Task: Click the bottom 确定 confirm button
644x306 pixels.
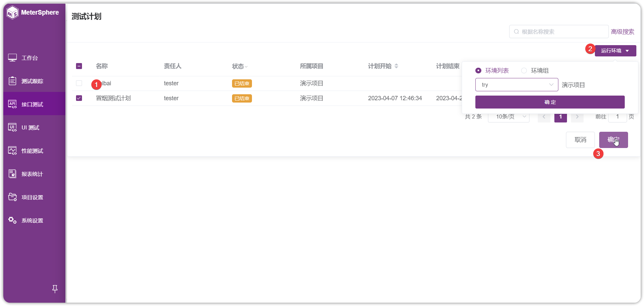Action: coord(613,140)
